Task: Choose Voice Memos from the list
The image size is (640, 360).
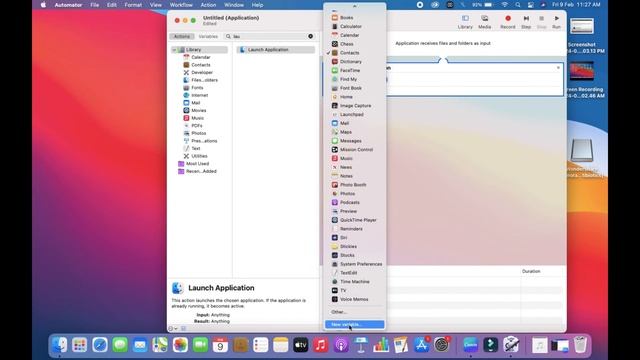Action: [x=355, y=299]
